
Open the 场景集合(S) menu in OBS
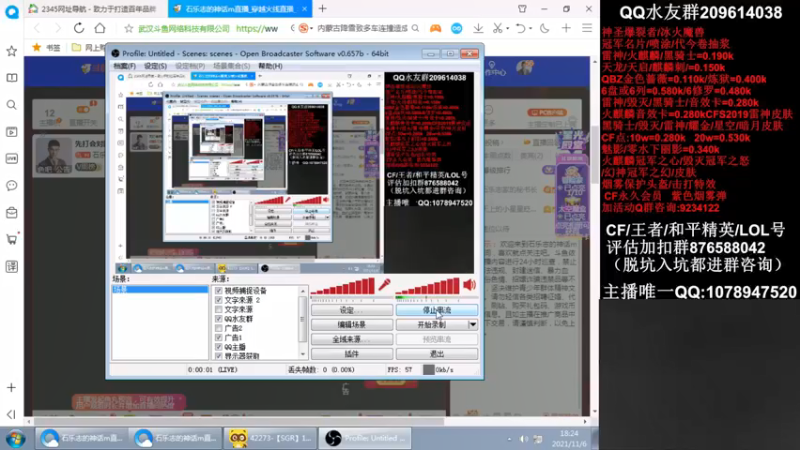click(x=231, y=66)
